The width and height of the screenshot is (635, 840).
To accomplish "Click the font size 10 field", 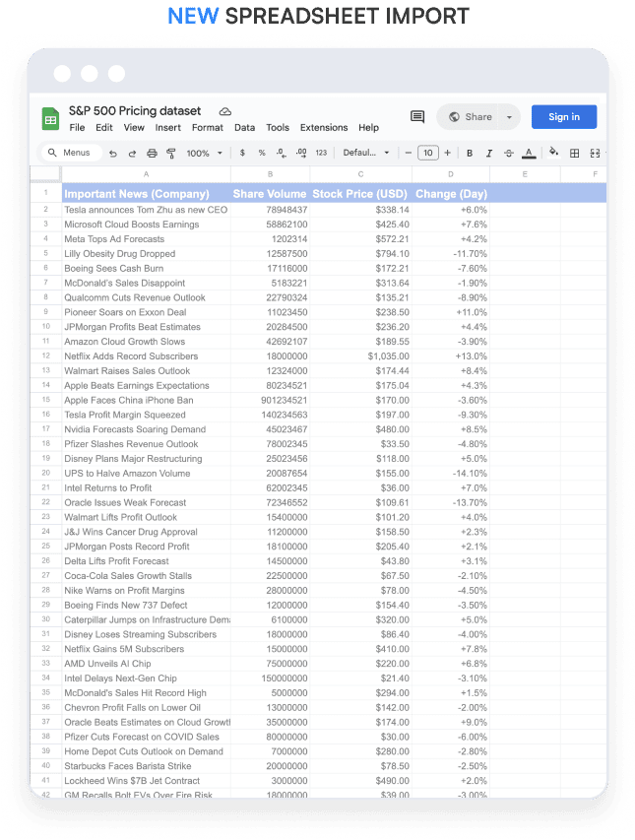I will (x=428, y=153).
